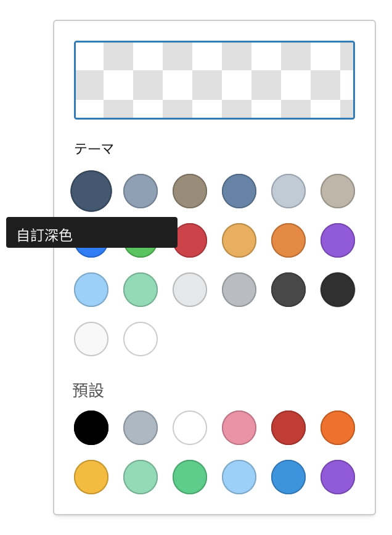Pick the bright blue swatch under 預設
This screenshot has width=392, height=535.
coord(288,477)
